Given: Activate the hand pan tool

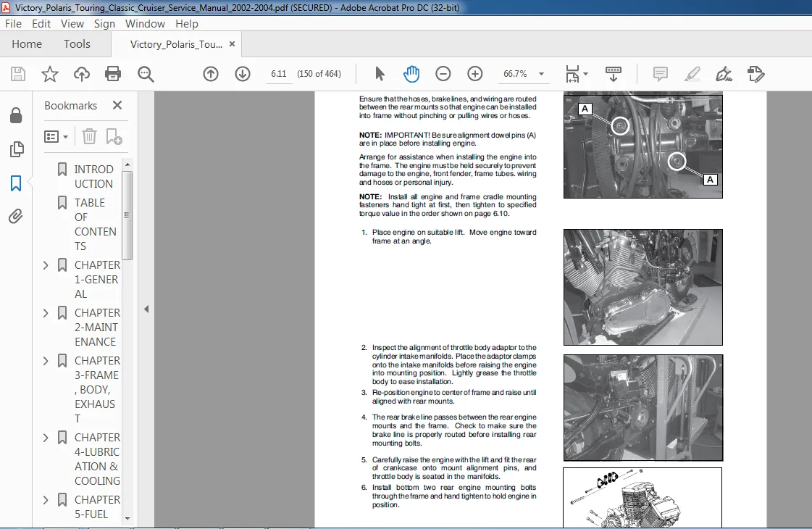Looking at the screenshot, I should tap(411, 74).
